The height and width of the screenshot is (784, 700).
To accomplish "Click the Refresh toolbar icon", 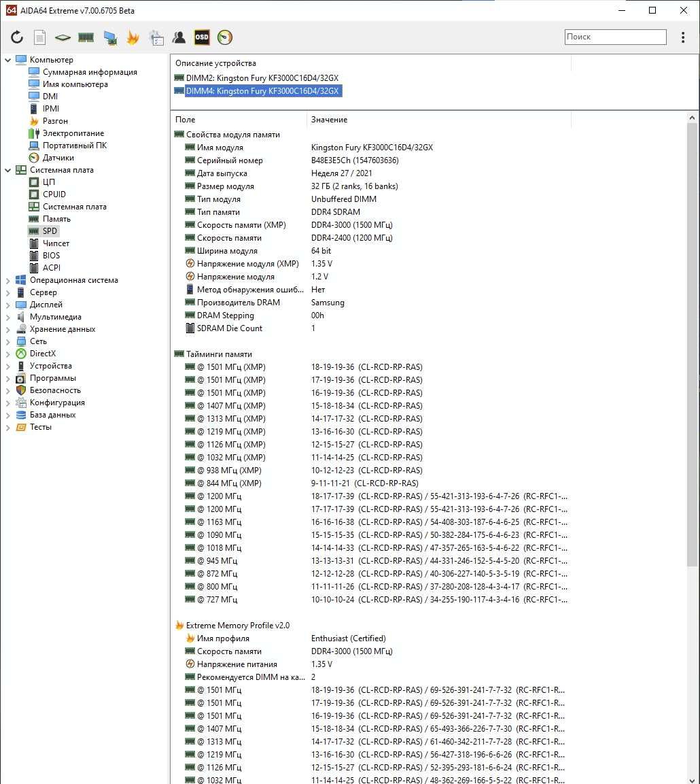I will tap(16, 37).
